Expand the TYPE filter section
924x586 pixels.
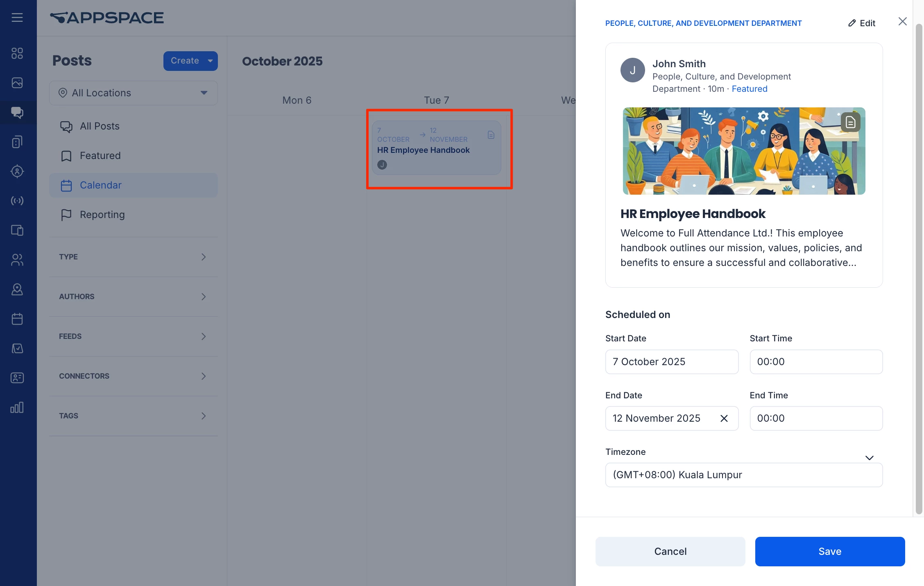pyautogui.click(x=134, y=257)
